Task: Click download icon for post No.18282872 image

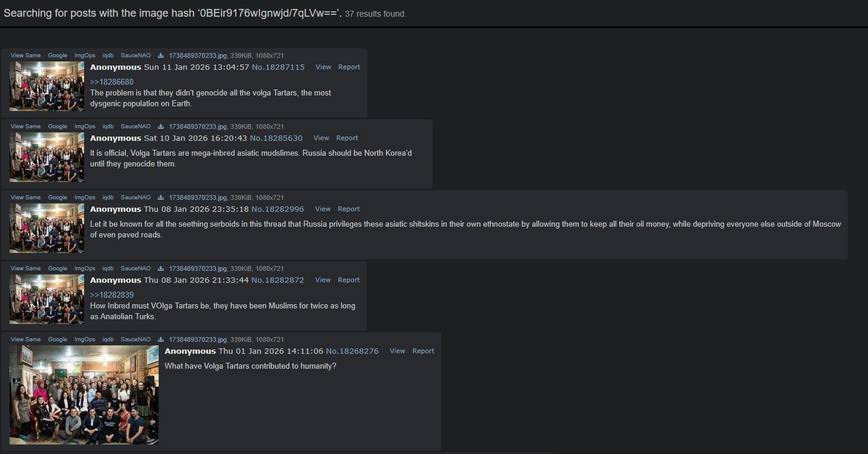Action: [x=160, y=268]
